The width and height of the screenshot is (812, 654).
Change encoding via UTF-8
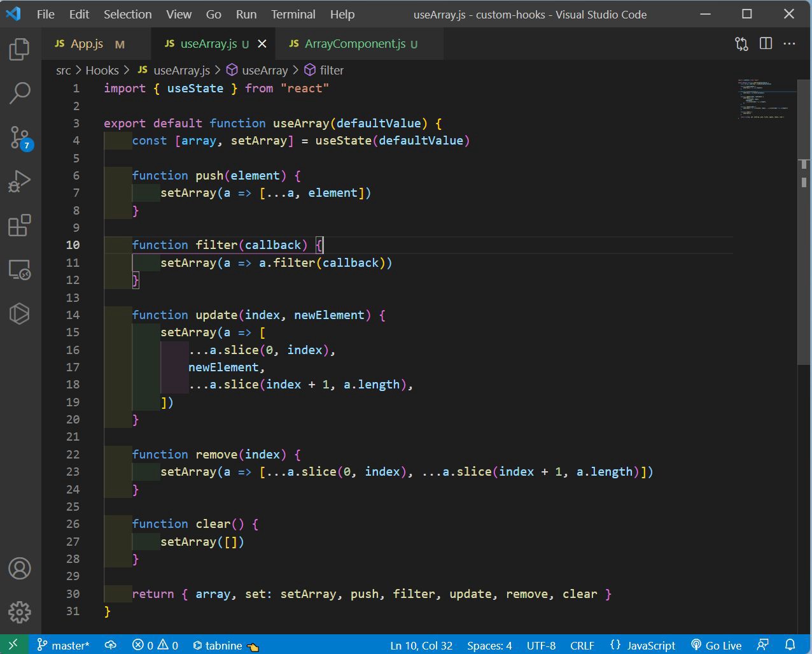point(541,645)
